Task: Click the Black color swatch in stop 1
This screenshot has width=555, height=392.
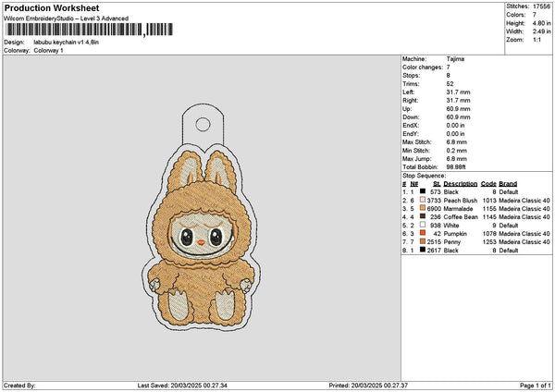Action: click(x=423, y=191)
